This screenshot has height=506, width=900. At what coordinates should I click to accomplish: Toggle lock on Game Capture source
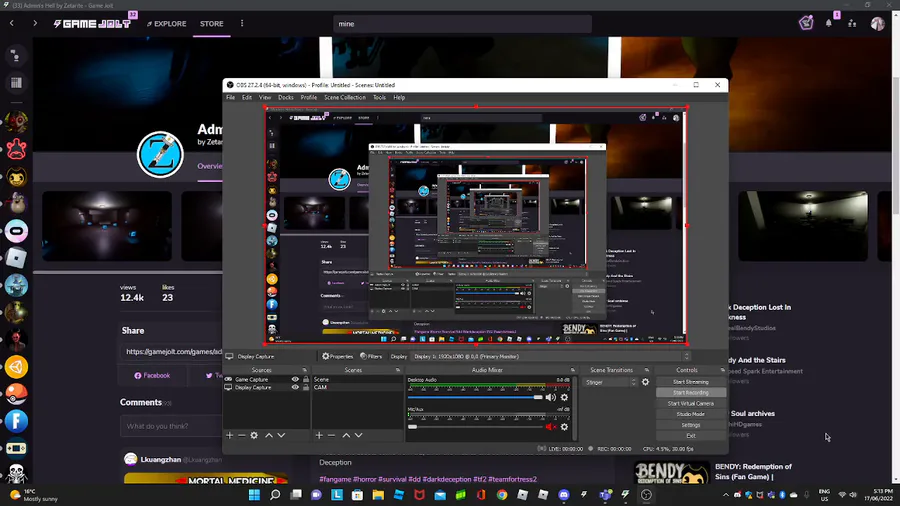306,379
